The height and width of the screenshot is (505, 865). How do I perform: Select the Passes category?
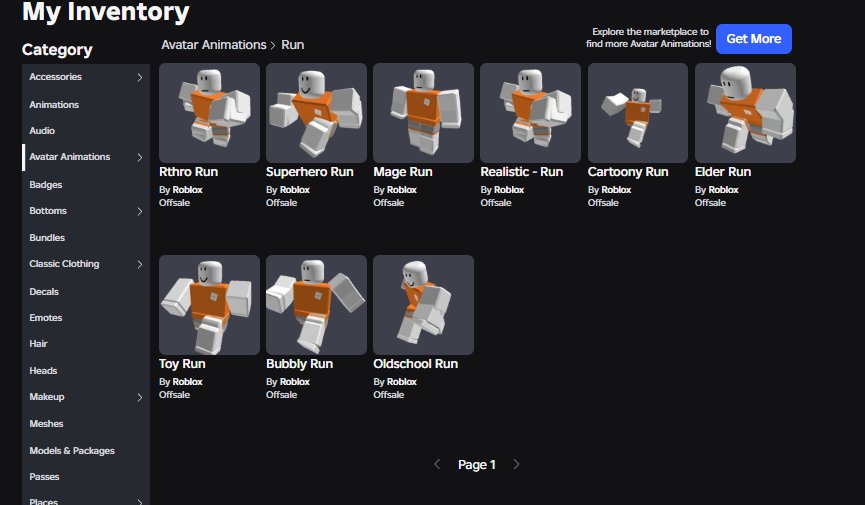click(44, 476)
